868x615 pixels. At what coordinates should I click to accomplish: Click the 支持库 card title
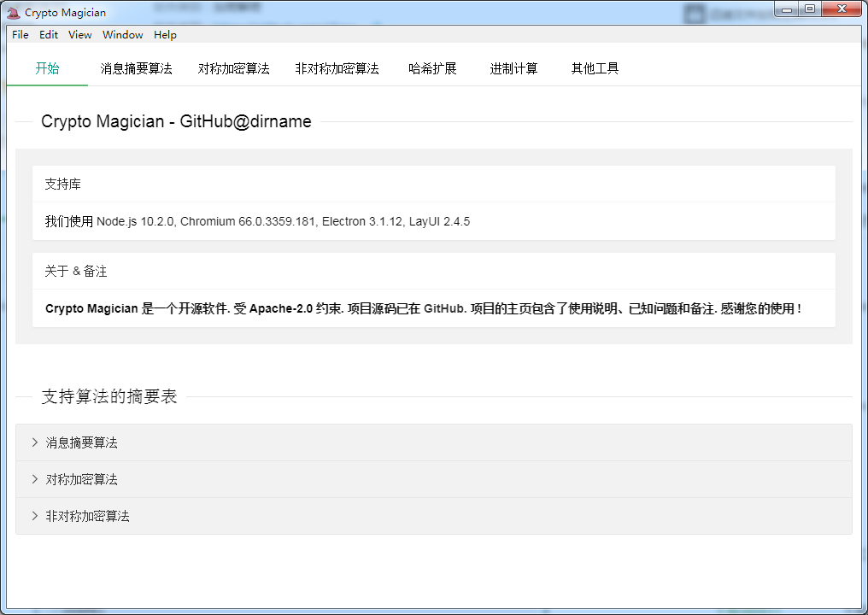click(62, 184)
